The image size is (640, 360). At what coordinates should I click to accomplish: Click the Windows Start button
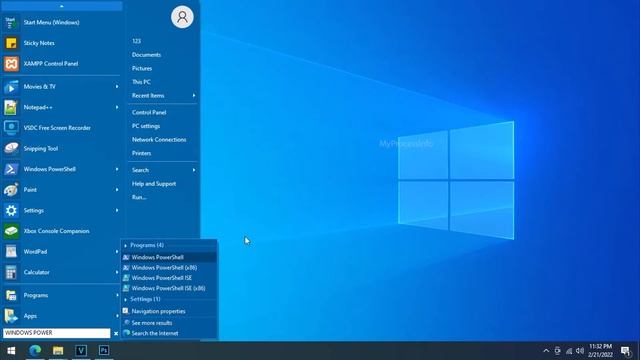pos(11,351)
